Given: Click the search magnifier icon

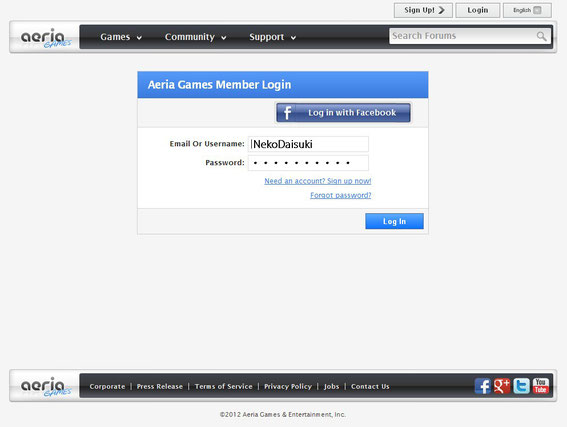Looking at the screenshot, I should pyautogui.click(x=541, y=36).
